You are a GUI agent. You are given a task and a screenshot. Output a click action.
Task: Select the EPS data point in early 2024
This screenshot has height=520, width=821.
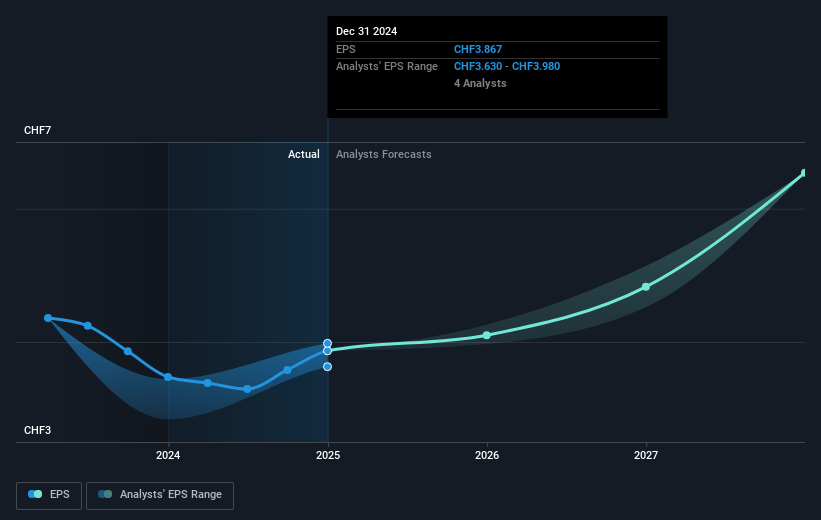[208, 383]
